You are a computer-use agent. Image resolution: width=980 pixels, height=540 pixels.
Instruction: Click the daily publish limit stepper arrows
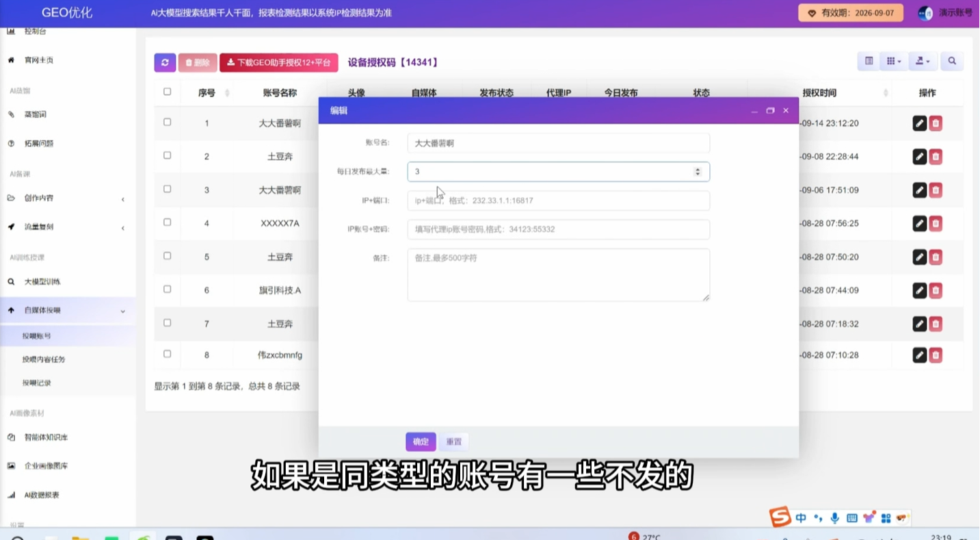698,172
